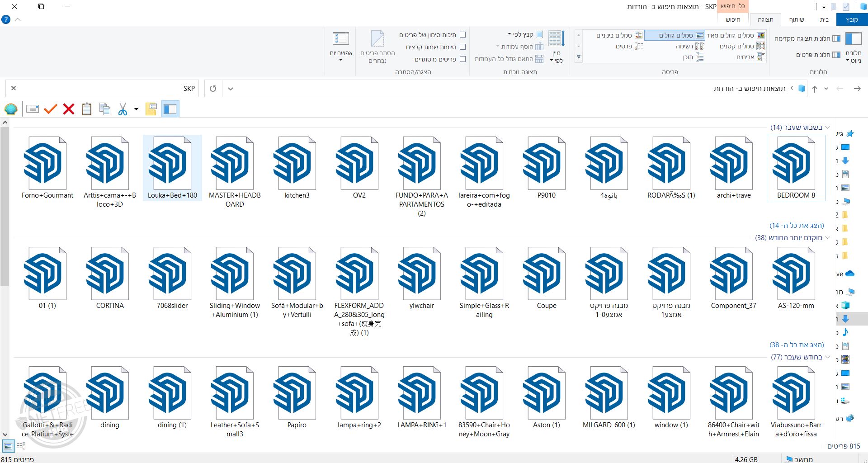The height and width of the screenshot is (463, 868).
Task: Switch to the בית (Home) tab
Action: (x=824, y=19)
